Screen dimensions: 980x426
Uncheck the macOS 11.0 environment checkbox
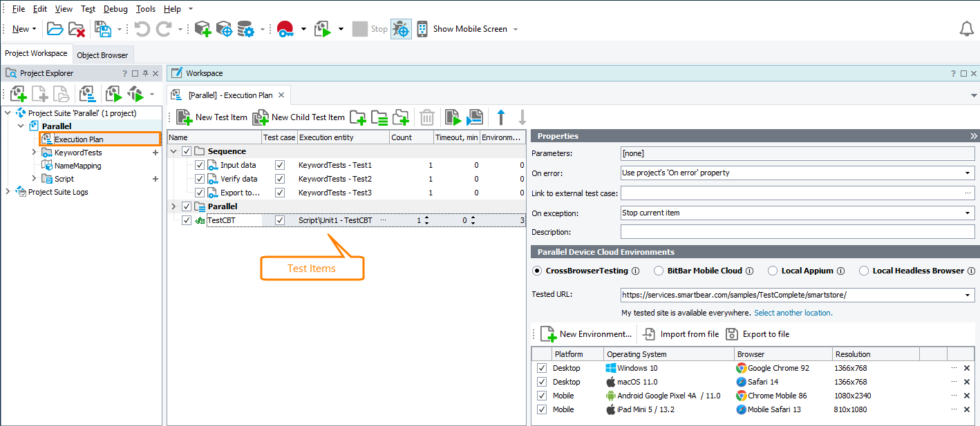point(542,383)
